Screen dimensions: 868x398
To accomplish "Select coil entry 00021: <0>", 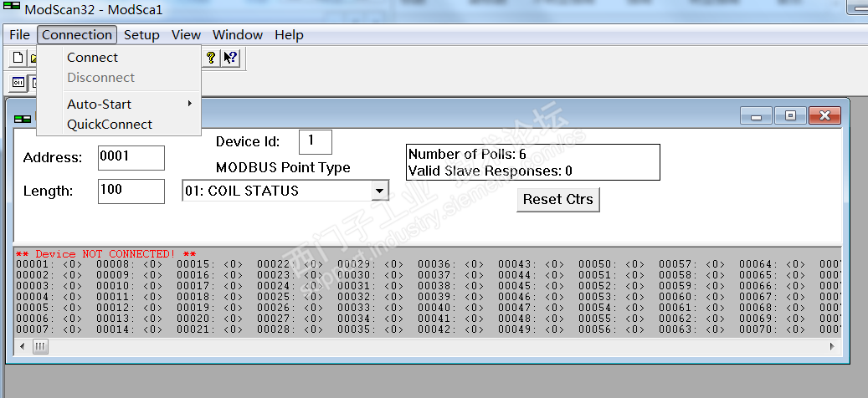I will (210, 329).
